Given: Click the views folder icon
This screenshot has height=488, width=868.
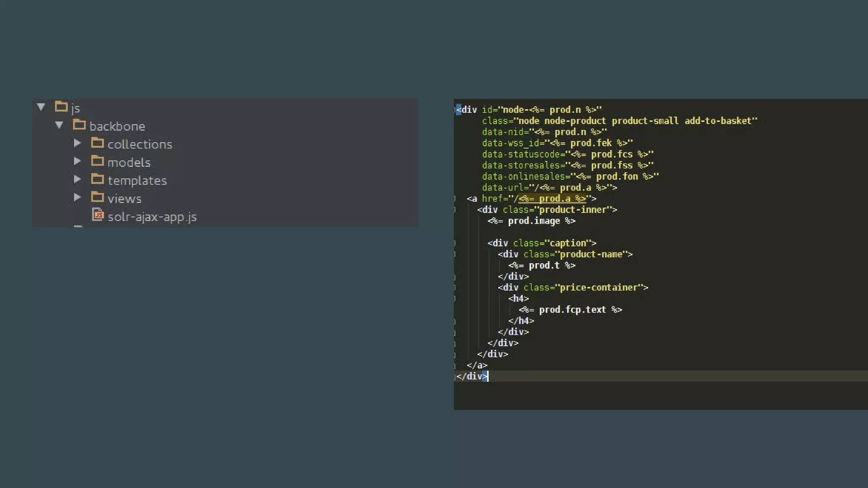Looking at the screenshot, I should pos(97,197).
